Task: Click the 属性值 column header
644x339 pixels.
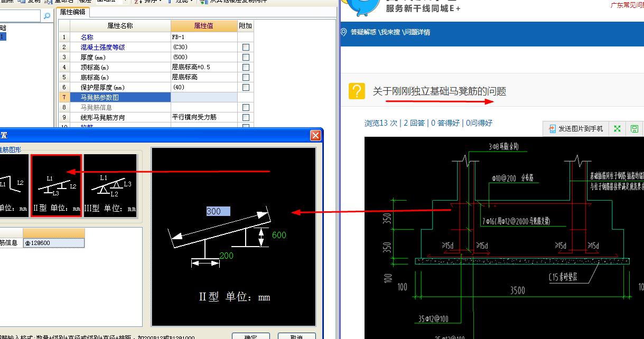Action: [204, 26]
